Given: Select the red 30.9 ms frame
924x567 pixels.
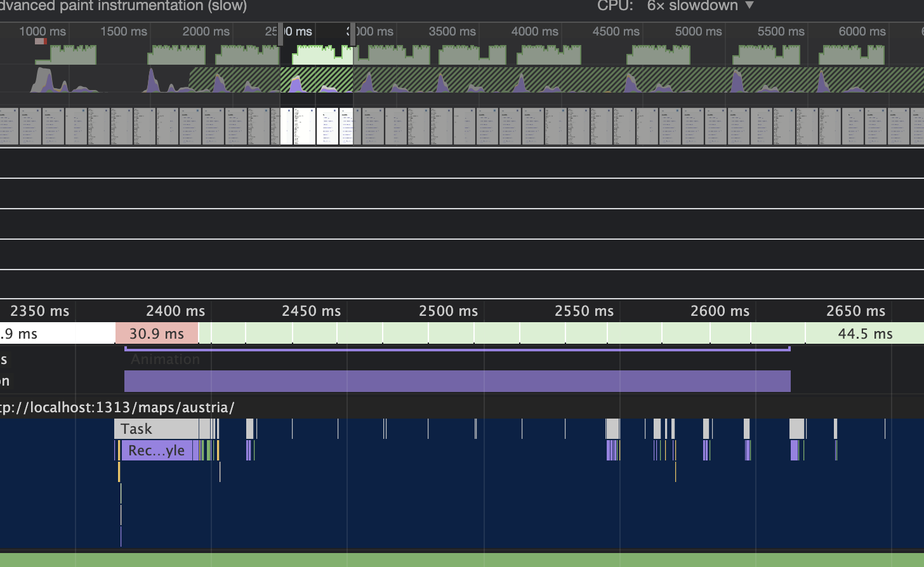Looking at the screenshot, I should click(x=157, y=334).
